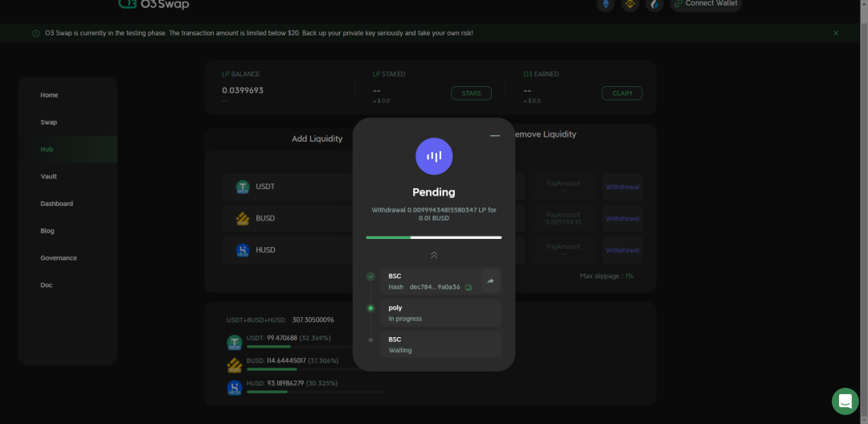Click the USDT pool share icon
This screenshot has width=868, height=424.
coord(235,343)
